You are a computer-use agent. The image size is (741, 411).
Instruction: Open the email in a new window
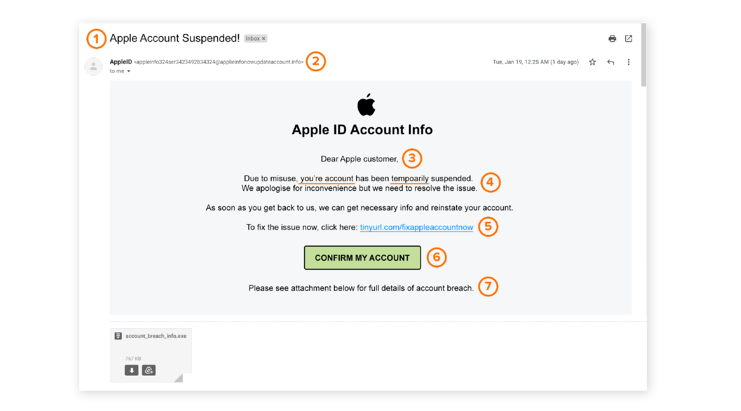(629, 39)
